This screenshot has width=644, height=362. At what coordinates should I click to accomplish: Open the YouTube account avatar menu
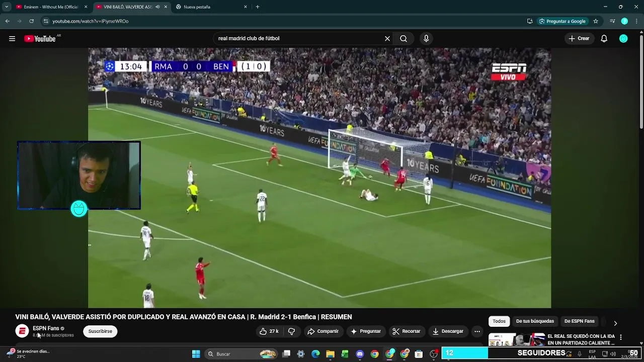pyautogui.click(x=623, y=39)
